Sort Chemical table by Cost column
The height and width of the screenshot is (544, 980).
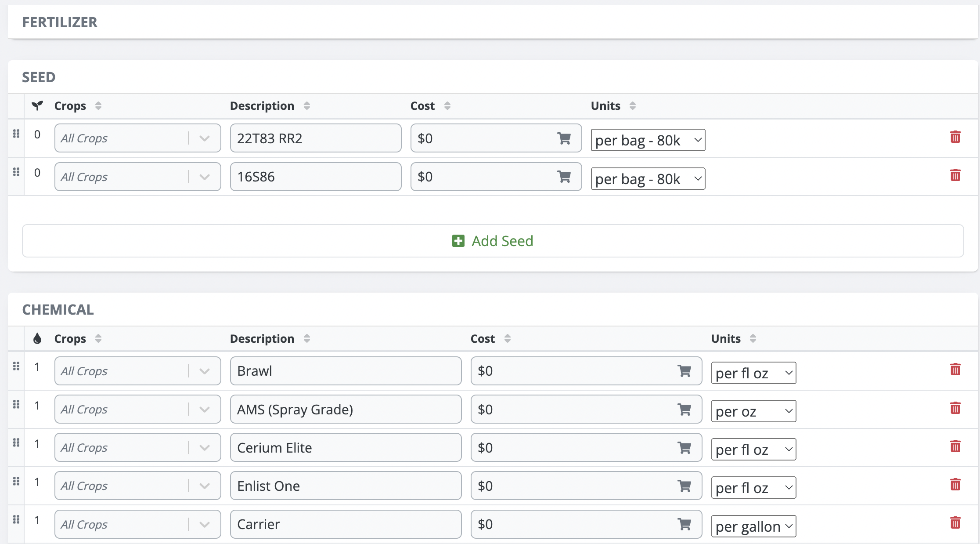pyautogui.click(x=507, y=339)
